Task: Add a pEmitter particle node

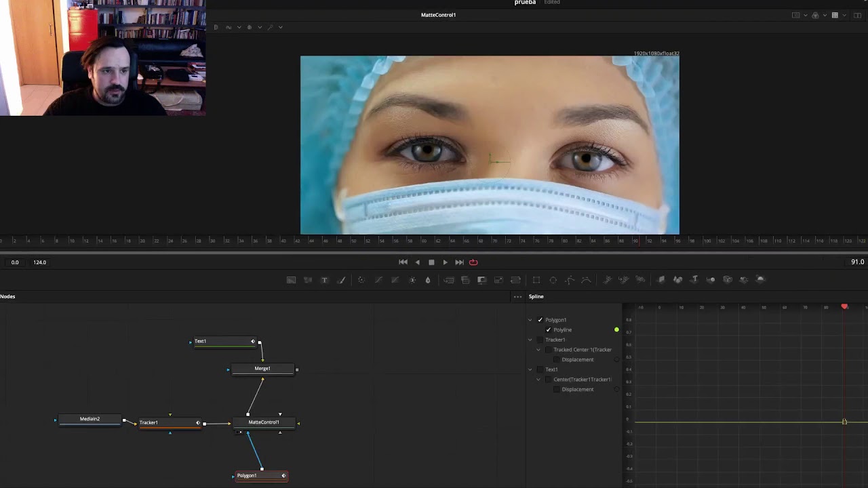Action: point(607,280)
